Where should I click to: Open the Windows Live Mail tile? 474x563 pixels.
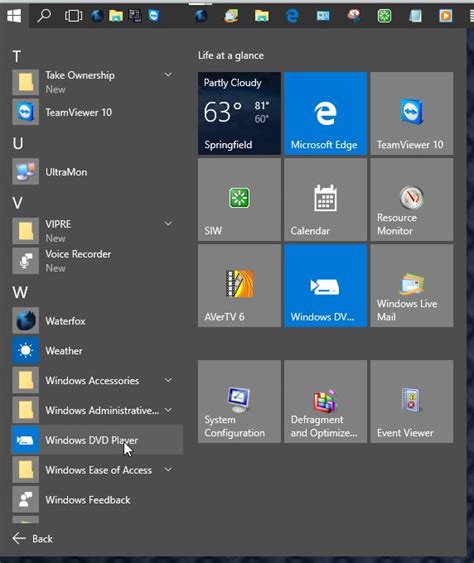tap(412, 285)
